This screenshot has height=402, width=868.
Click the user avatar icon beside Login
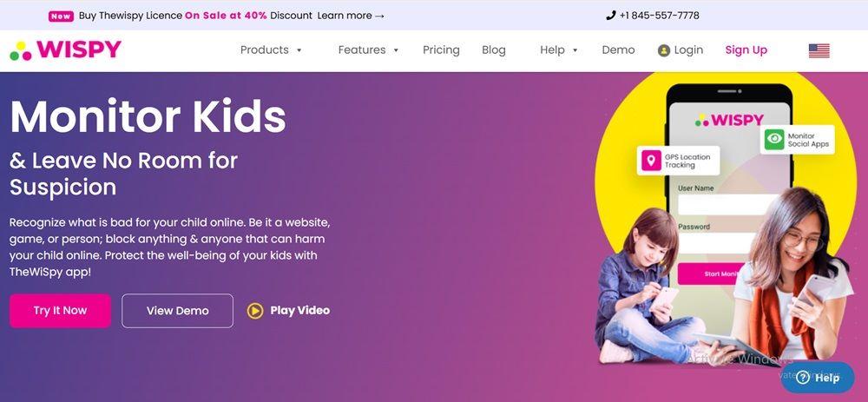[x=664, y=50]
